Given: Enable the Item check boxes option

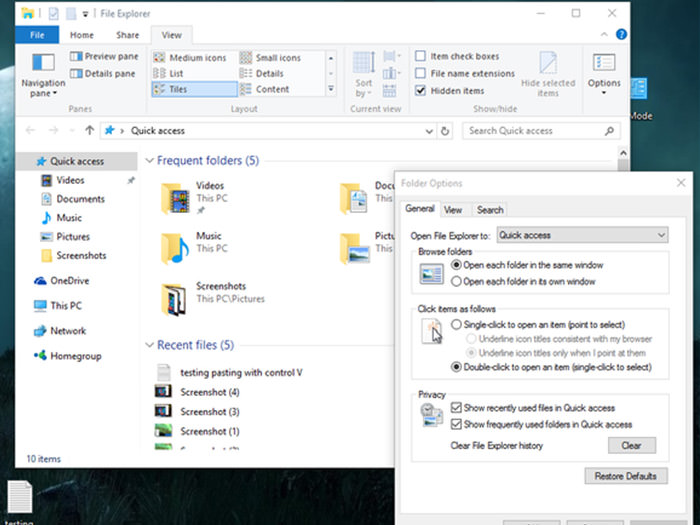Looking at the screenshot, I should point(421,57).
